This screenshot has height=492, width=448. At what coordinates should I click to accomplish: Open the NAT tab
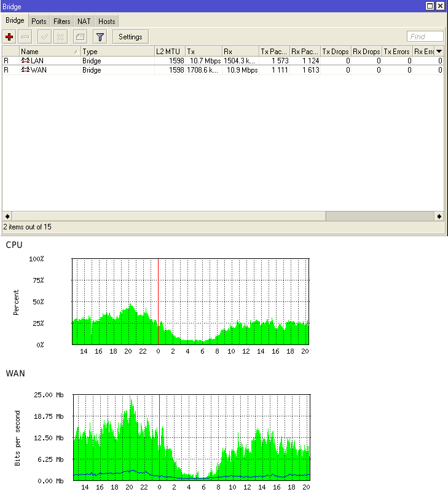click(x=84, y=22)
